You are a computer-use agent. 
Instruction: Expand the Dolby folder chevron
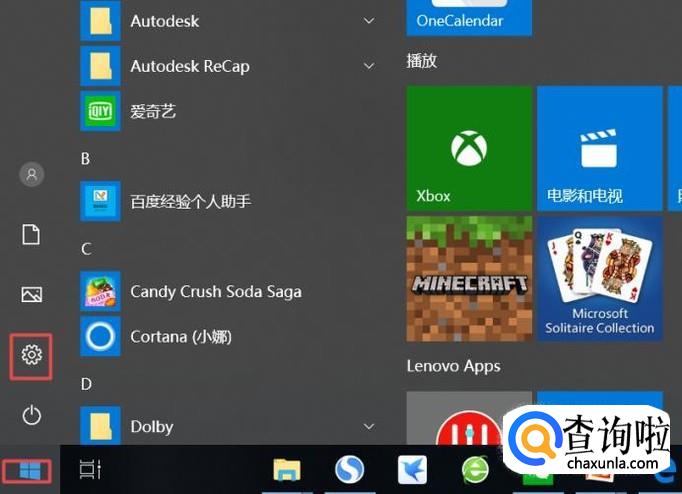[x=369, y=426]
